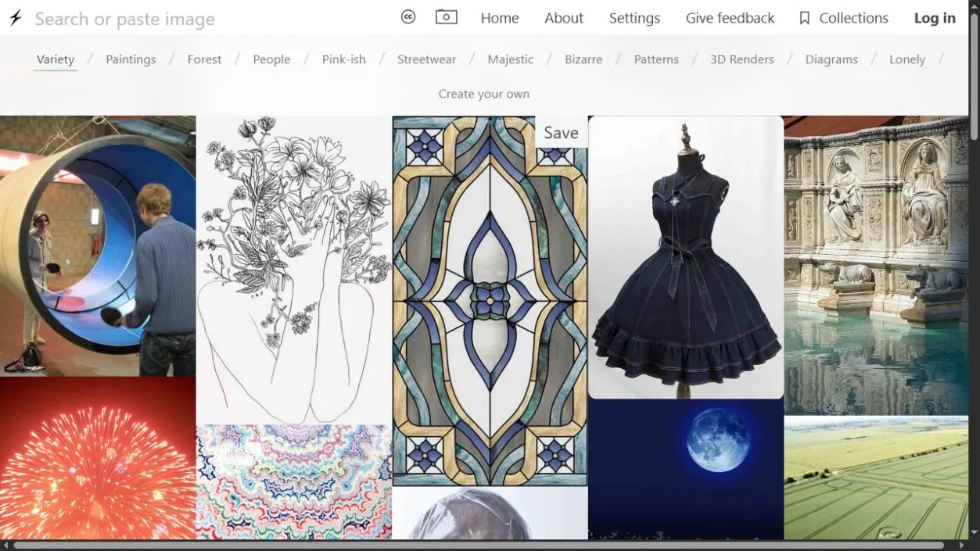Switch to the Bizarre category

pos(583,59)
